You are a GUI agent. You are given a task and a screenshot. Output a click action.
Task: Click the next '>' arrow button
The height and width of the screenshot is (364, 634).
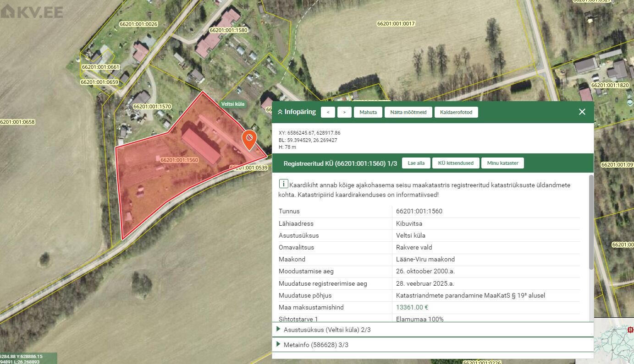(344, 112)
